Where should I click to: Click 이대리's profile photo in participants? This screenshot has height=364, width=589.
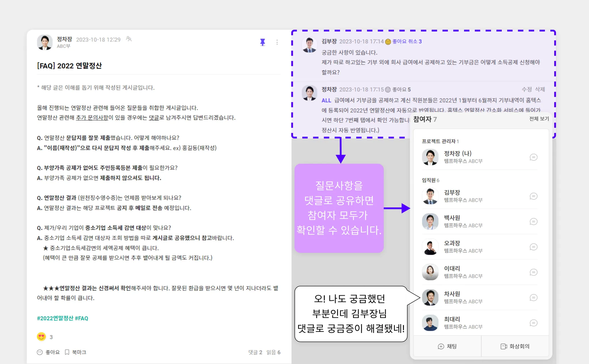430,272
